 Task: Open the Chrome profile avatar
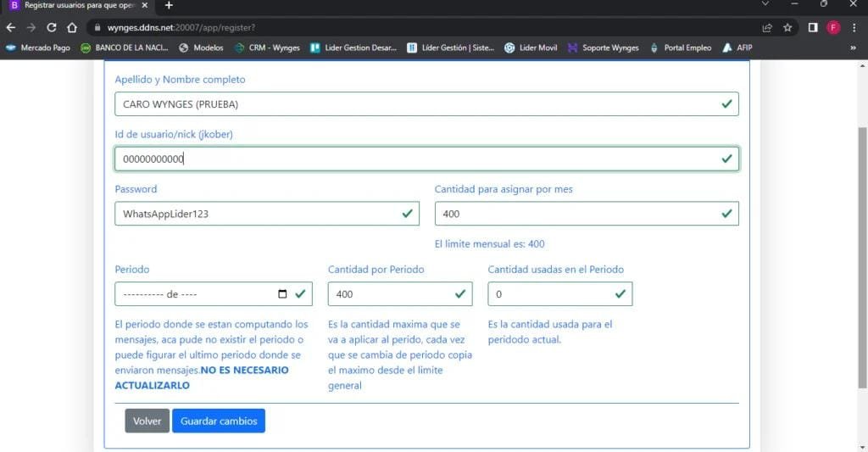pyautogui.click(x=833, y=27)
